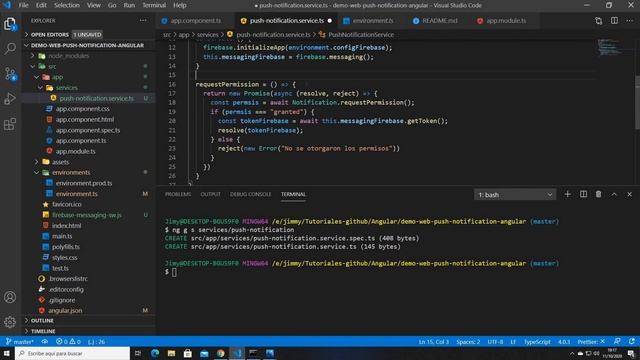Image resolution: width=640 pixels, height=360 pixels.
Task: Change language mode from TypeScript
Action: 537,342
